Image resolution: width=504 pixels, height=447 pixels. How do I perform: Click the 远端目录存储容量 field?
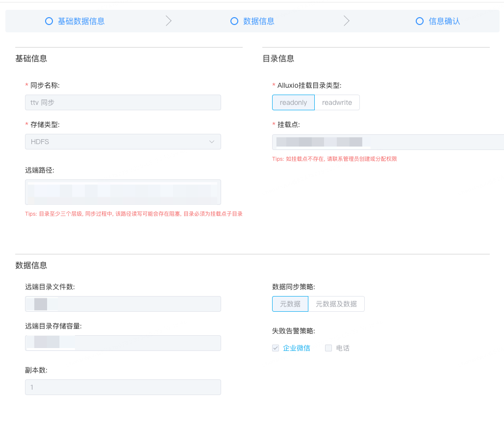[x=123, y=343]
